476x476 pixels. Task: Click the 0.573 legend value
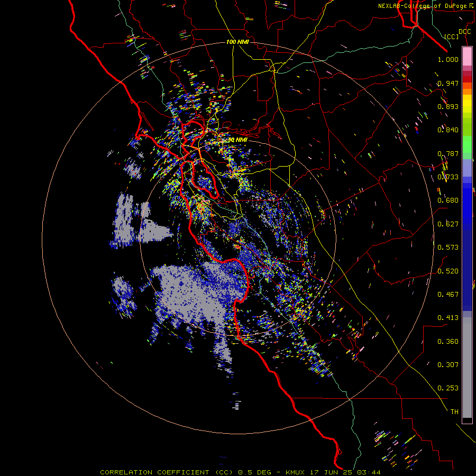[x=448, y=248]
